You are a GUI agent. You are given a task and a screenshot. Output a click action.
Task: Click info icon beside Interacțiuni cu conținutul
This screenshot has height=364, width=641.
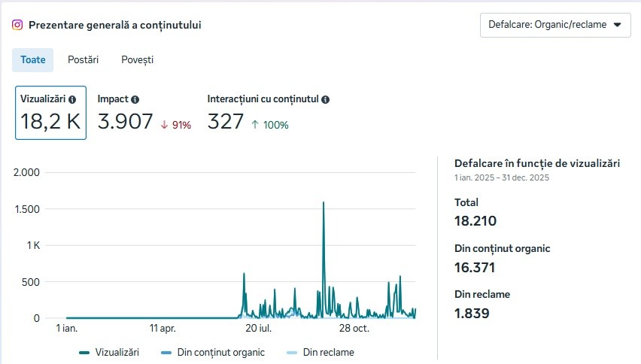tap(326, 99)
